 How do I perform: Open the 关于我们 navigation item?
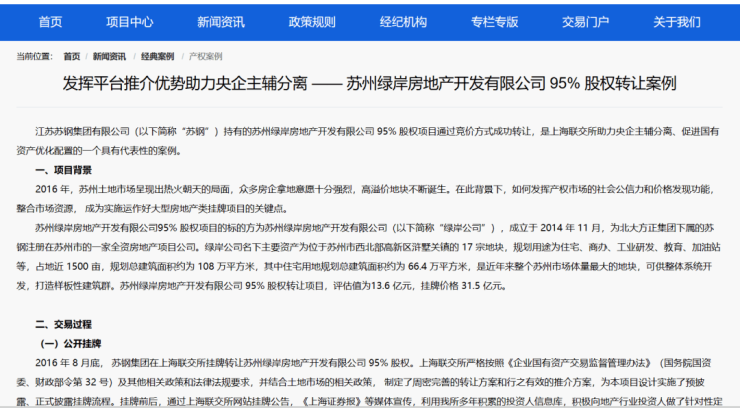tap(677, 21)
